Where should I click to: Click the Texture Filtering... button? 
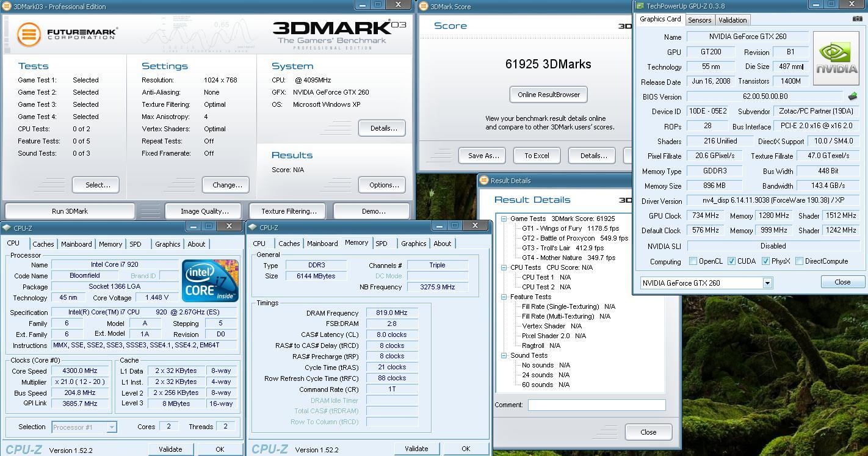(289, 211)
